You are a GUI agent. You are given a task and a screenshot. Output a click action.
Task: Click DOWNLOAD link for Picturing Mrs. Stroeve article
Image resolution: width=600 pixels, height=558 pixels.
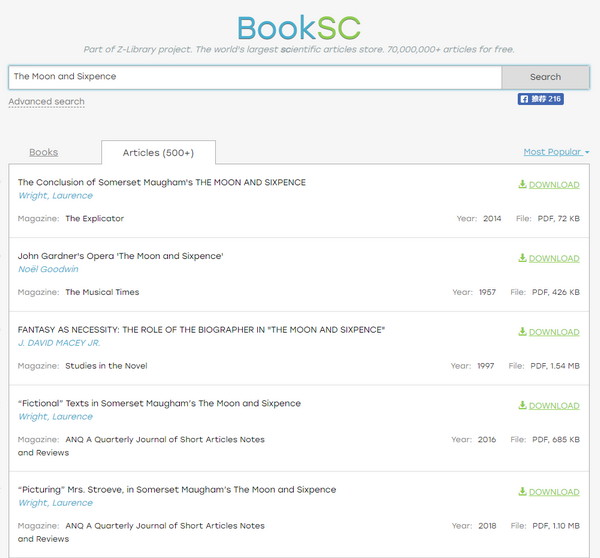coord(554,492)
